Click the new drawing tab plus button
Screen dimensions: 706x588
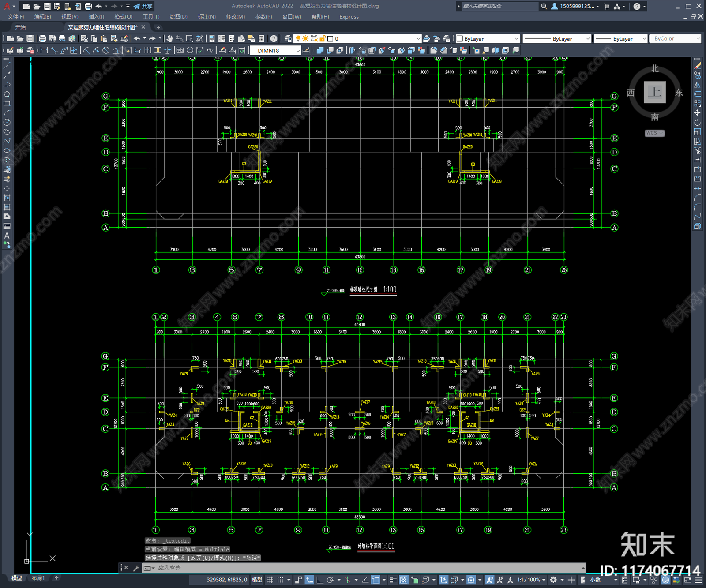click(158, 27)
